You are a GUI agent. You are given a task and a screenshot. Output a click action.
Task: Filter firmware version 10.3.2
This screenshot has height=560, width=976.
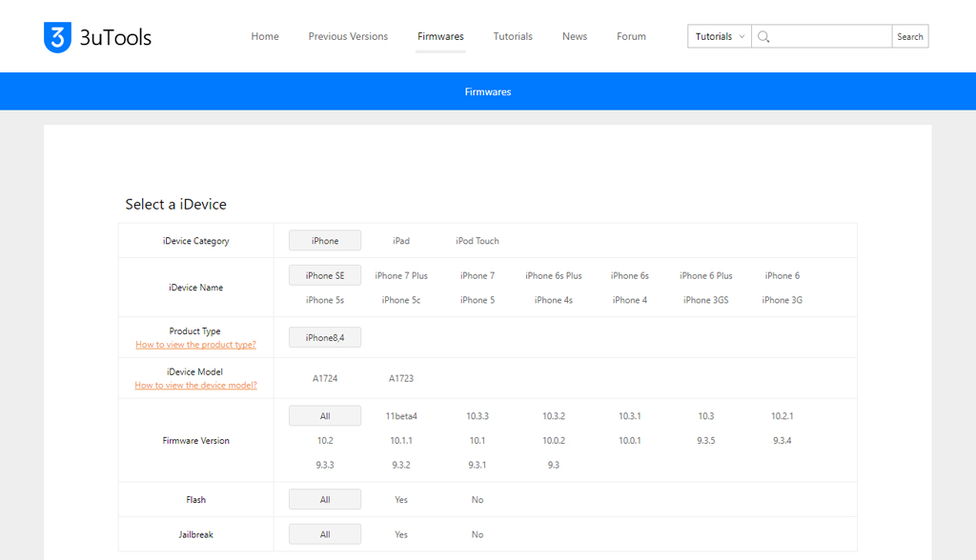[554, 416]
